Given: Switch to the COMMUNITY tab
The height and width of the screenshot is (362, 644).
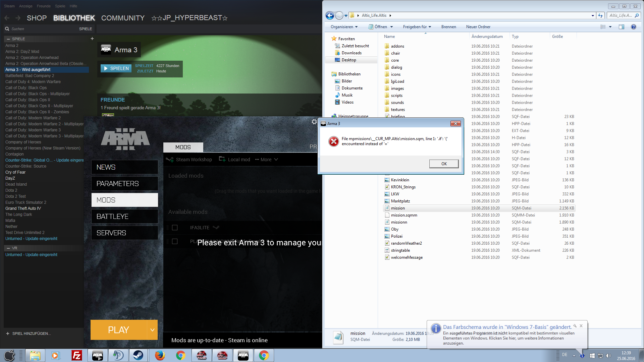Looking at the screenshot, I should click(x=123, y=18).
